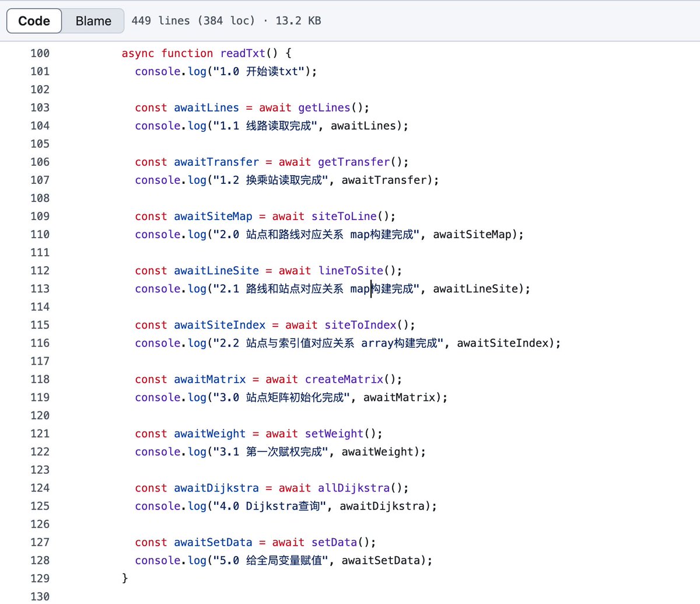Select line number 124
Viewport: 700px width, 604px height.
point(40,487)
